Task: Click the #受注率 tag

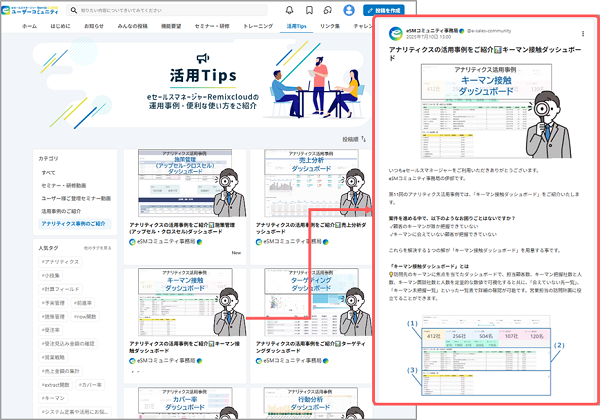Action: pos(51,330)
